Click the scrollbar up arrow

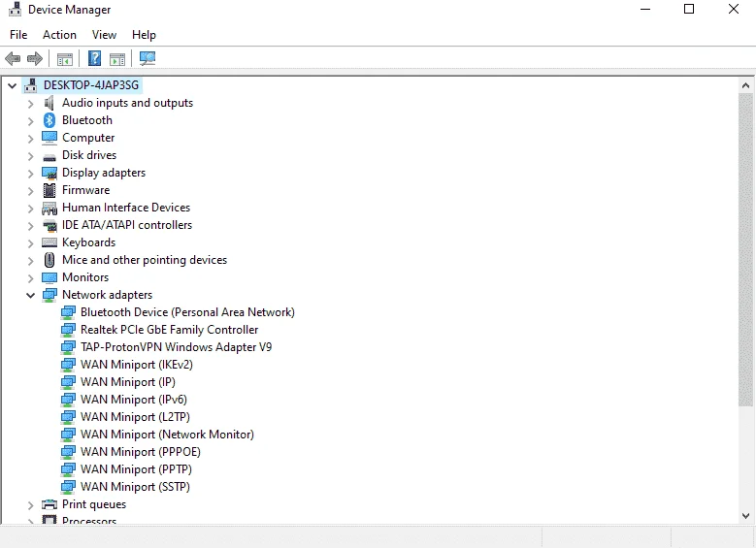pyautogui.click(x=746, y=85)
